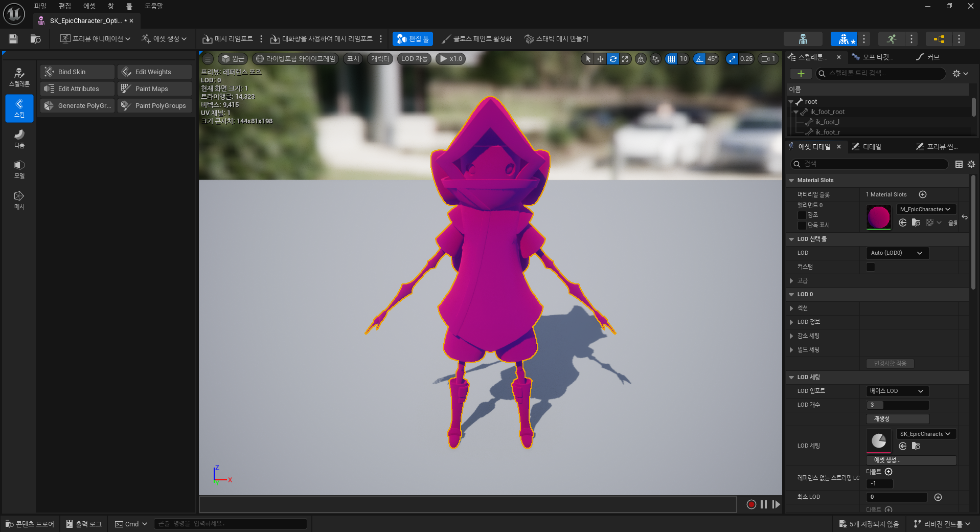
Task: Activate the translate move gizmo
Action: click(x=600, y=59)
